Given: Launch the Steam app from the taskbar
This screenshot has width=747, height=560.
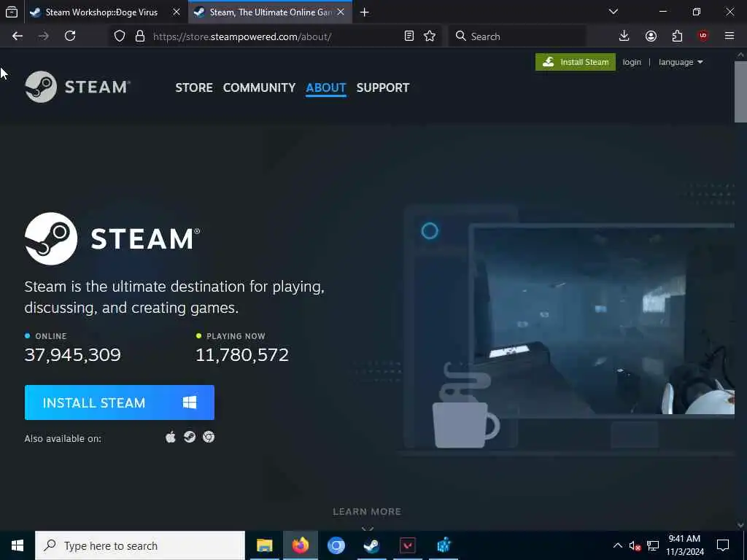Looking at the screenshot, I should [371, 545].
